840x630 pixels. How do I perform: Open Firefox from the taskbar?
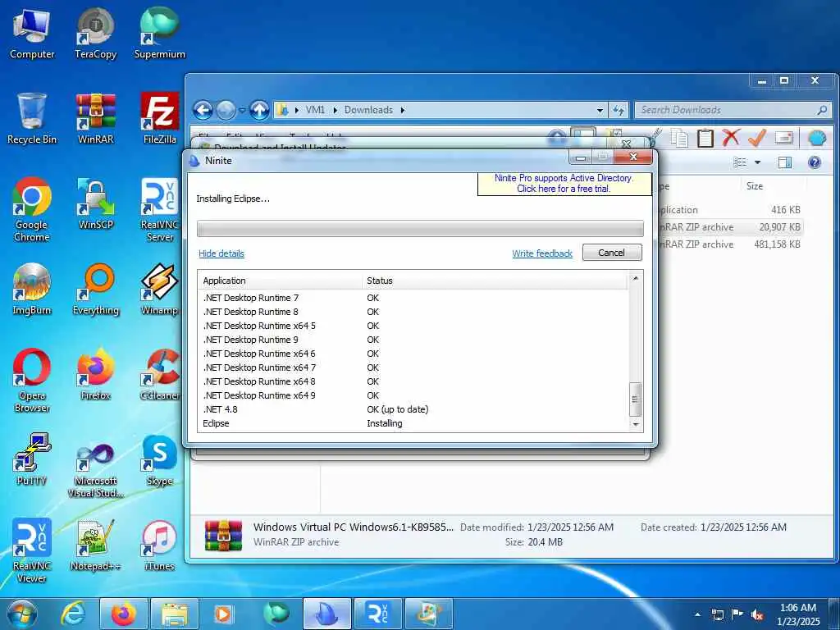tap(124, 614)
